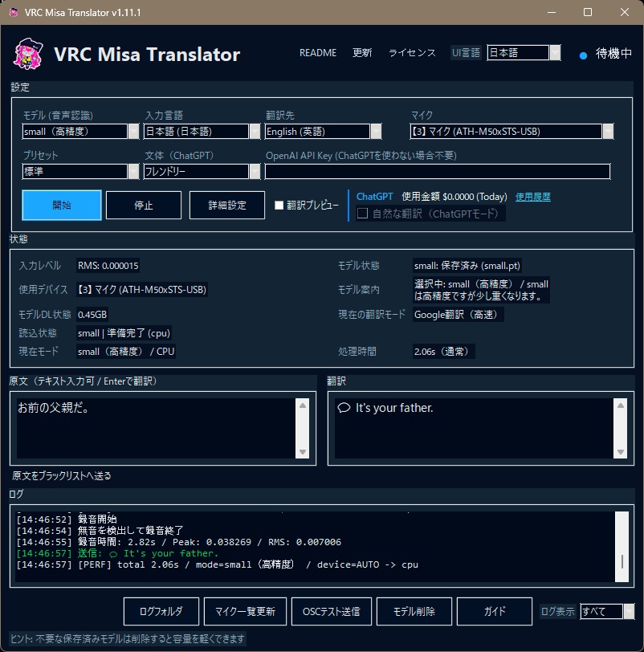
Task: Open the README menu item
Action: pyautogui.click(x=318, y=53)
